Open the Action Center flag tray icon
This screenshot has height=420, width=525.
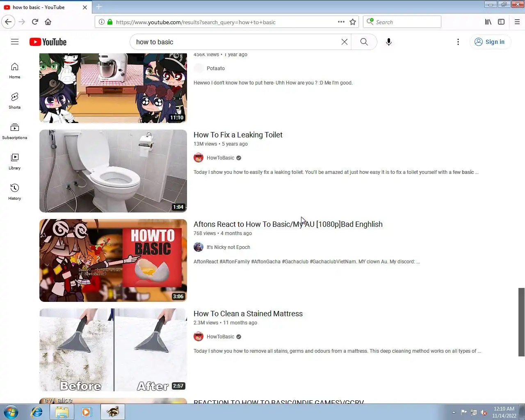click(x=464, y=412)
